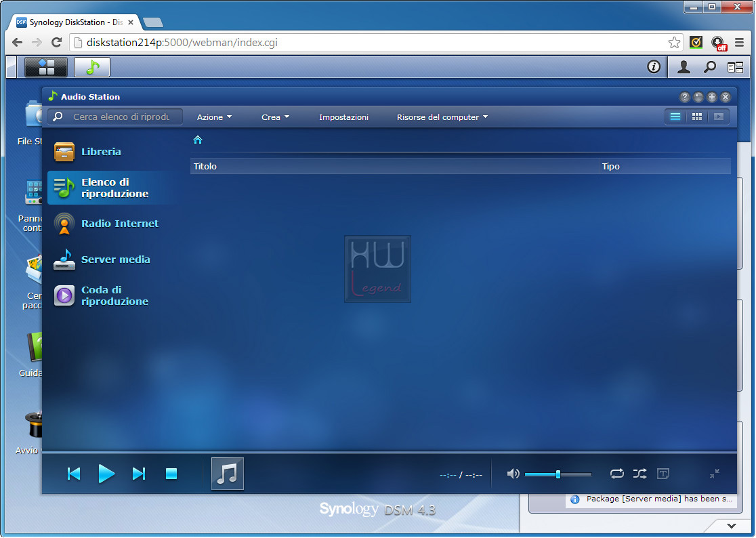Open the DSM main menu button

[46, 67]
